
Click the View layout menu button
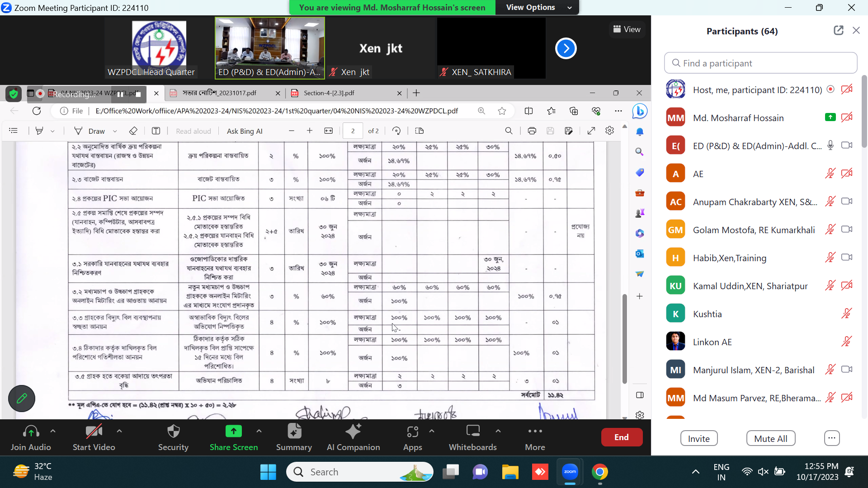[x=627, y=29]
